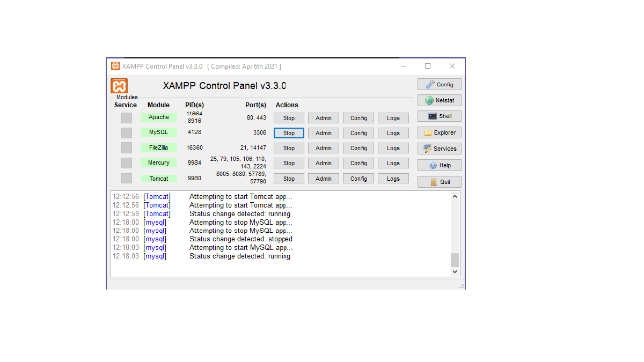Toggle the Tomcat service checkbox
Viewport: 644px width, 362px height.
coord(127,179)
